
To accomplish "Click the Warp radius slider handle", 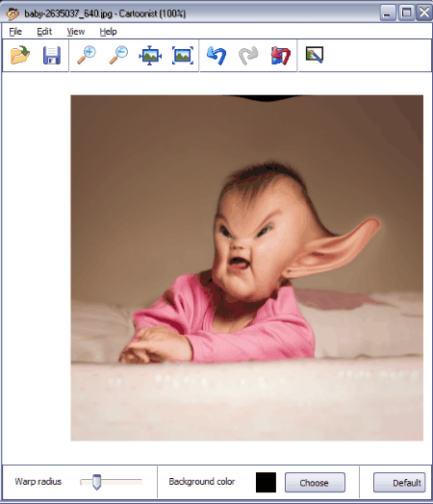I will (96, 482).
